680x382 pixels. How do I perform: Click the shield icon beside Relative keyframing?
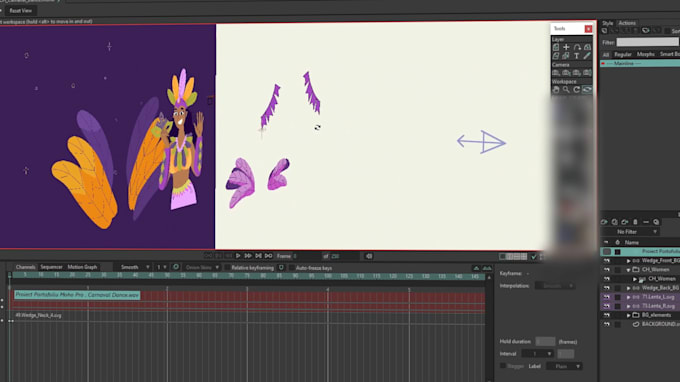(x=281, y=268)
